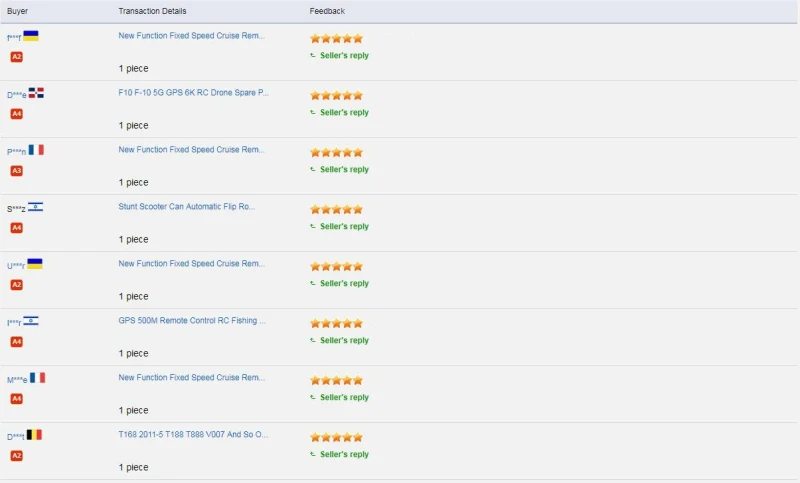Open the Cruise Rem product link in f***r's row

[x=191, y=36]
